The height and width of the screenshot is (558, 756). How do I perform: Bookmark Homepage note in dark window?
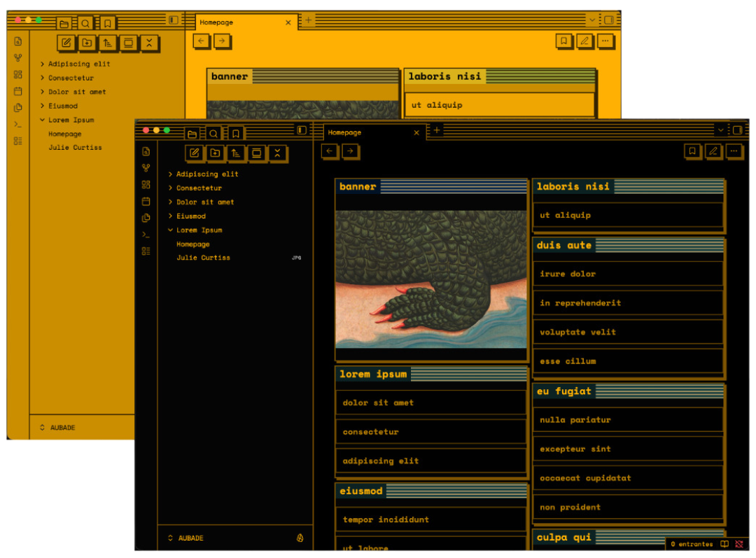coord(692,151)
